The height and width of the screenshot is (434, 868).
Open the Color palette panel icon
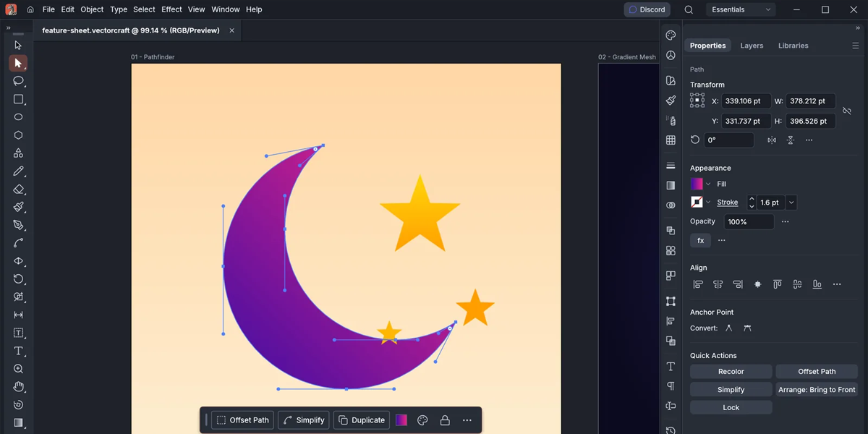(671, 35)
